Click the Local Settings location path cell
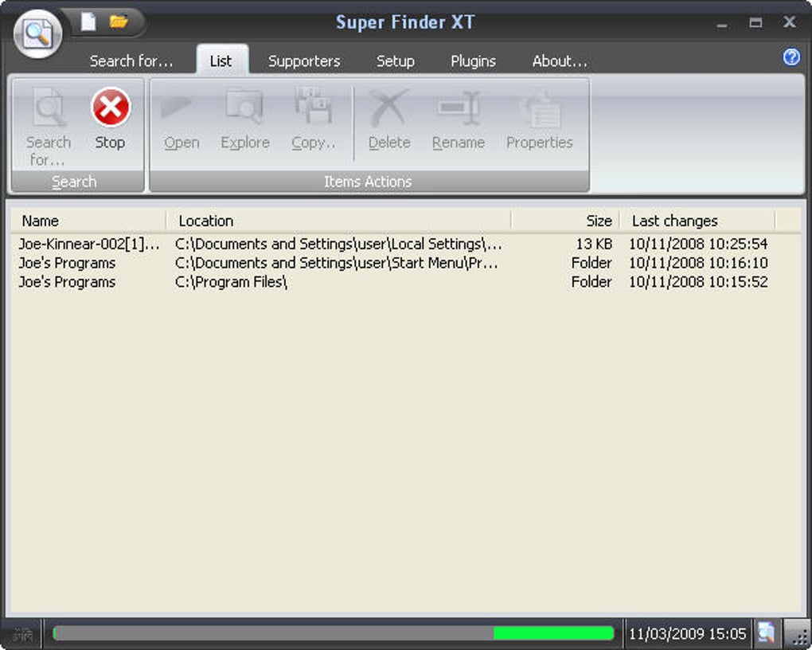The image size is (812, 650). click(338, 244)
